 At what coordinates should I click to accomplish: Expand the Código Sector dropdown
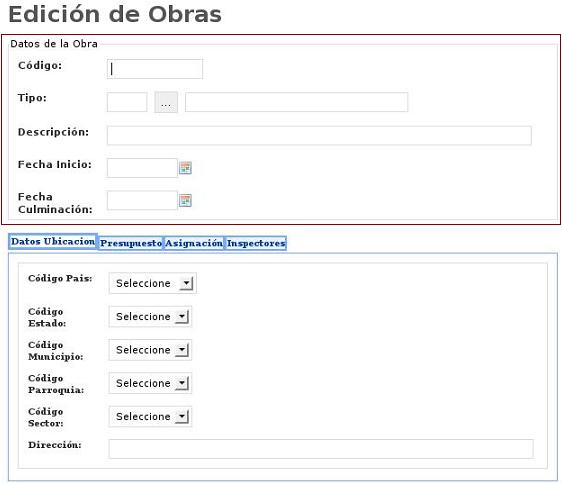coord(151,416)
